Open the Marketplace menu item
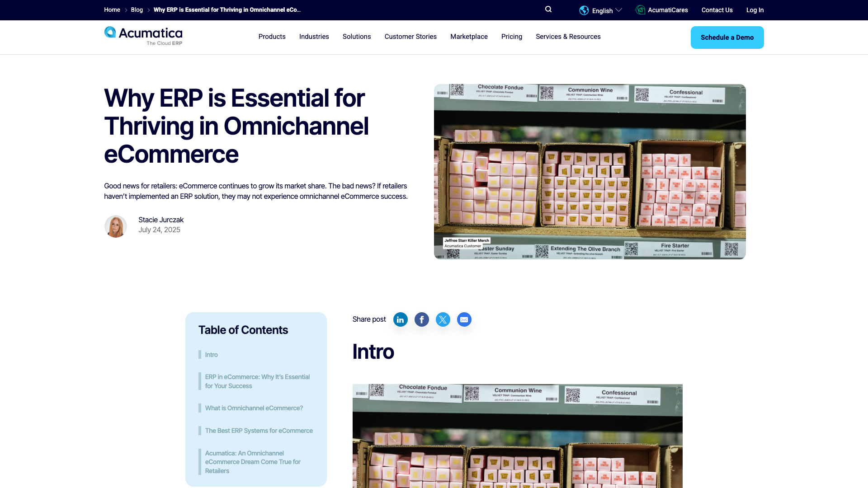The image size is (868, 488). pos(469,37)
